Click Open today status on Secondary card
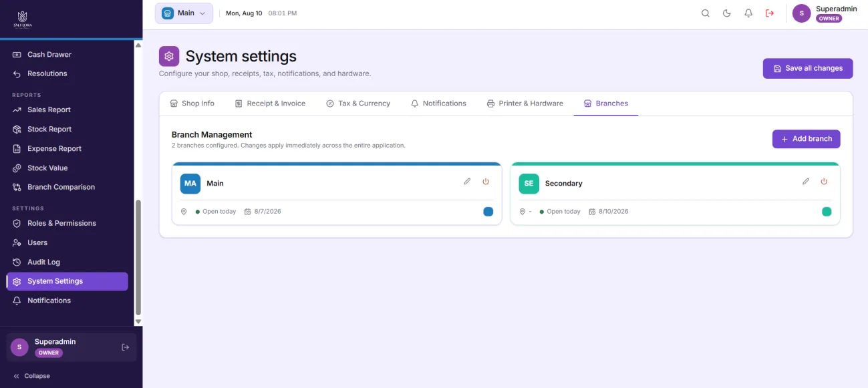 point(560,212)
